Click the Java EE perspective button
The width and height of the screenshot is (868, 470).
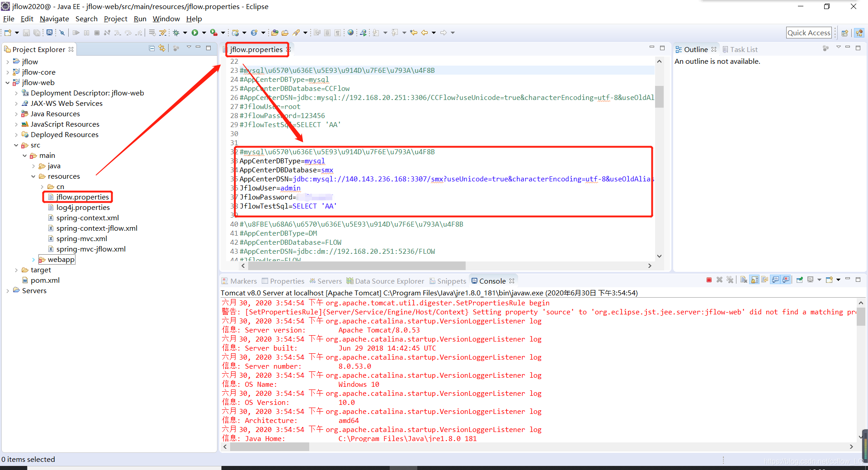(859, 33)
